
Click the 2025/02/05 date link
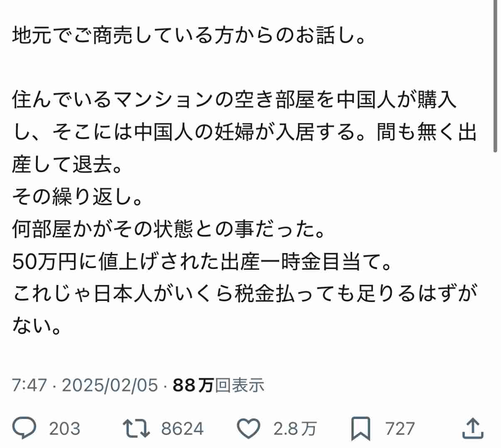click(110, 385)
